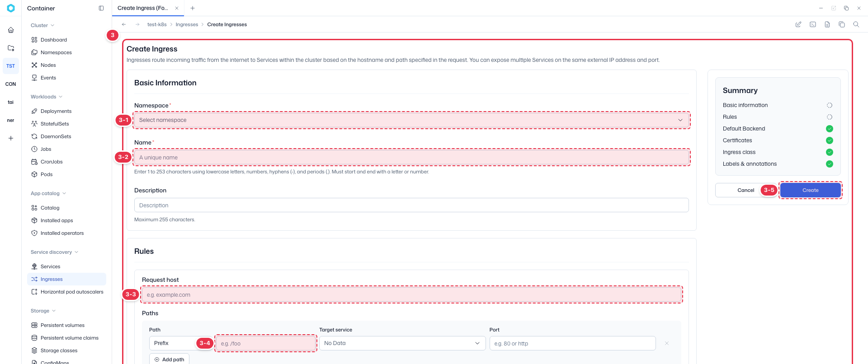868x364 pixels.
Task: Open a new tab with plus button
Action: click(x=193, y=8)
